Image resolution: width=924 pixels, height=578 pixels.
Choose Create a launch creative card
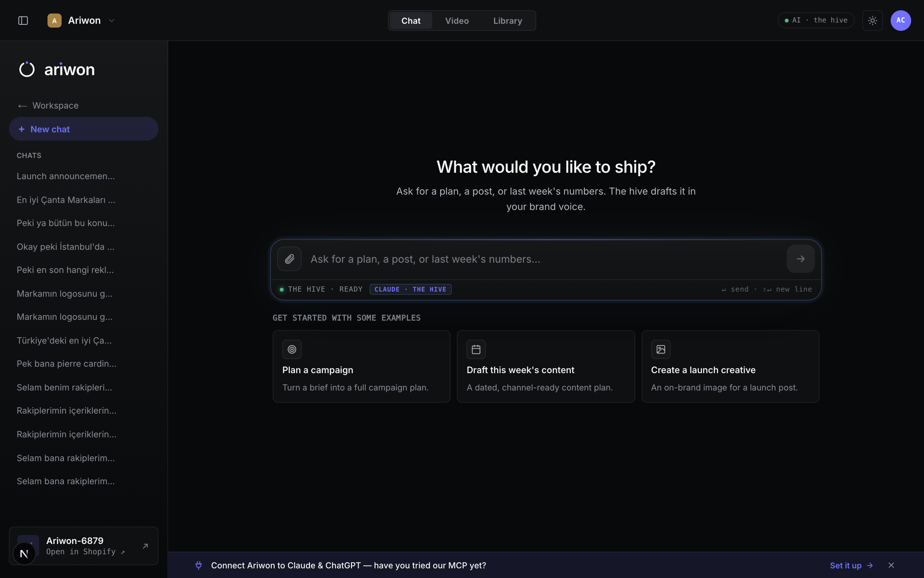730,366
